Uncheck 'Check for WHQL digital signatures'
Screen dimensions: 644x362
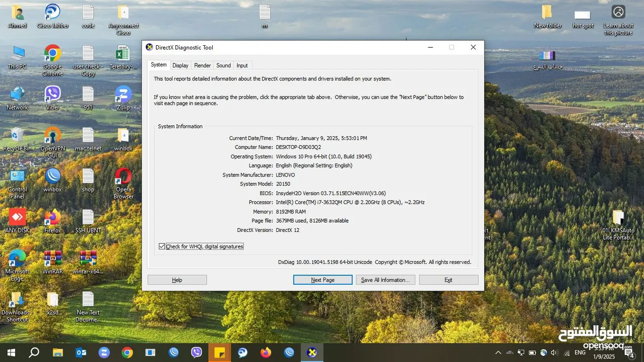tap(162, 246)
